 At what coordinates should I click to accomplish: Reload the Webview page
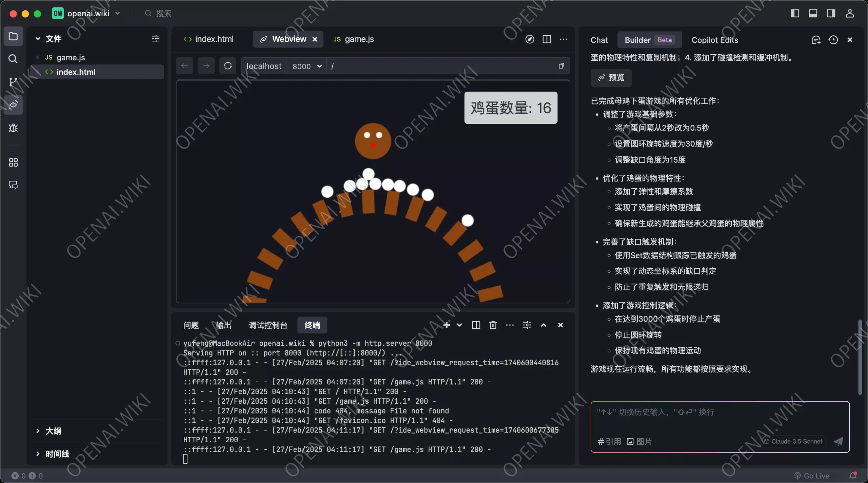[228, 66]
